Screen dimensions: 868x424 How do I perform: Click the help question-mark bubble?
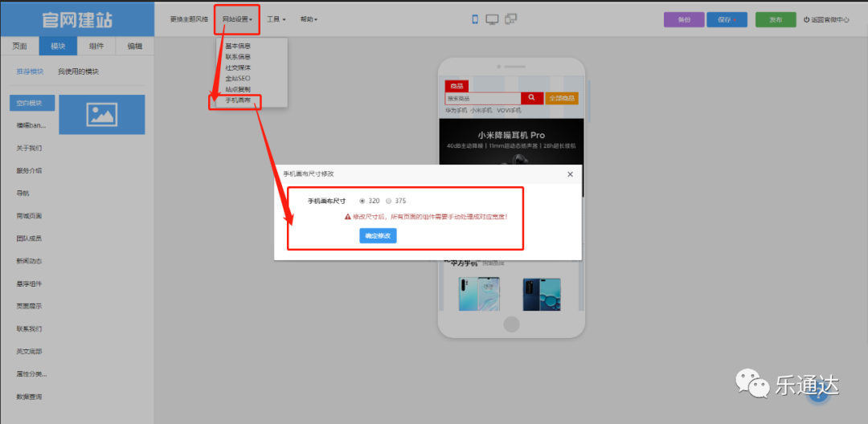[818, 393]
